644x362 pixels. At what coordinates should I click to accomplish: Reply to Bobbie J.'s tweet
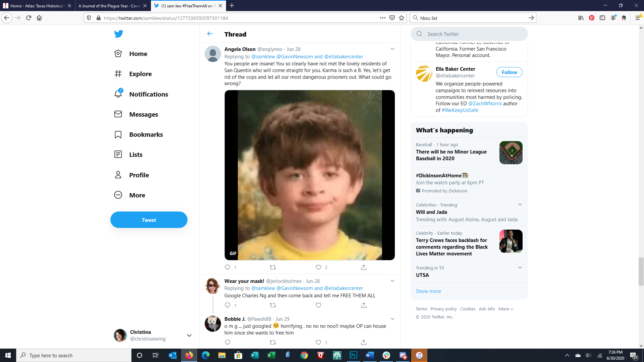pos(227,342)
